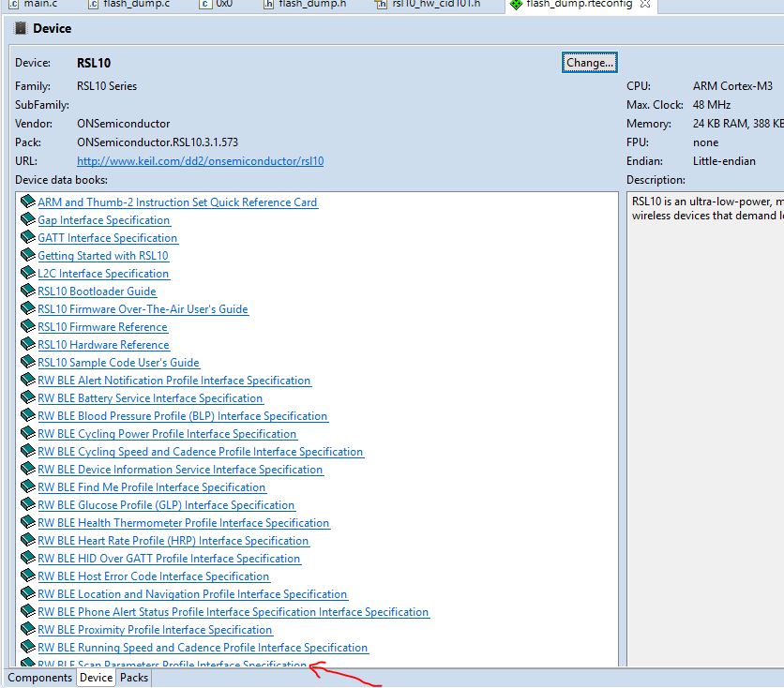
Task: Open RSL10 Firmware Reference document
Action: click(102, 327)
